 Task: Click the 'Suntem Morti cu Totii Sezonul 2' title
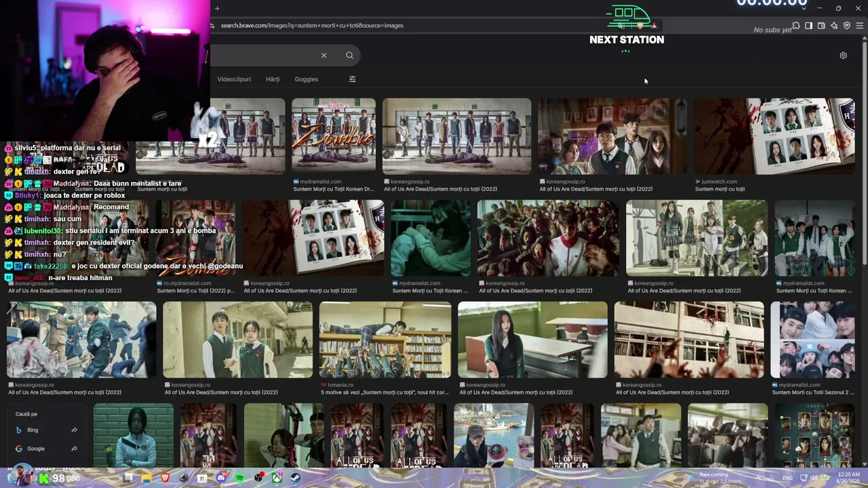812,392
